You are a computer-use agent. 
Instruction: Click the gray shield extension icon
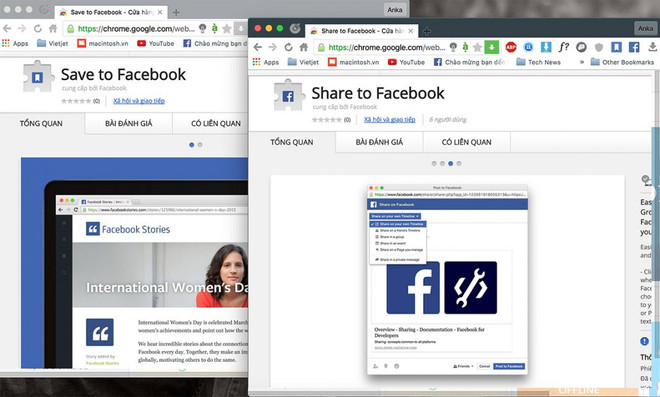pos(599,47)
